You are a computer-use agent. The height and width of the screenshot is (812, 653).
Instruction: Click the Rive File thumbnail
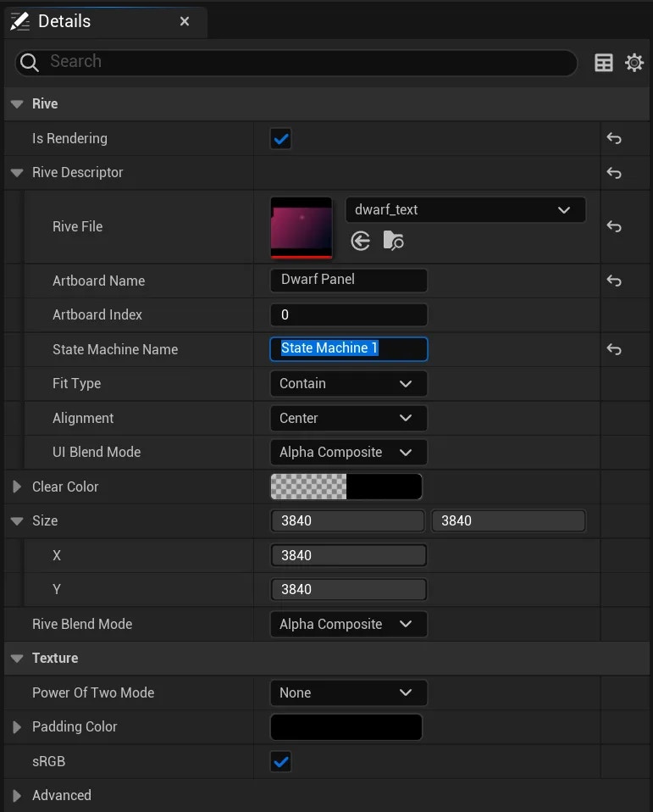[x=302, y=227]
